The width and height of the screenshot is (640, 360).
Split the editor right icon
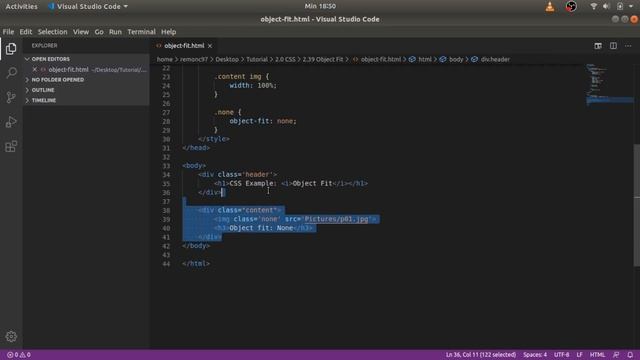point(613,46)
